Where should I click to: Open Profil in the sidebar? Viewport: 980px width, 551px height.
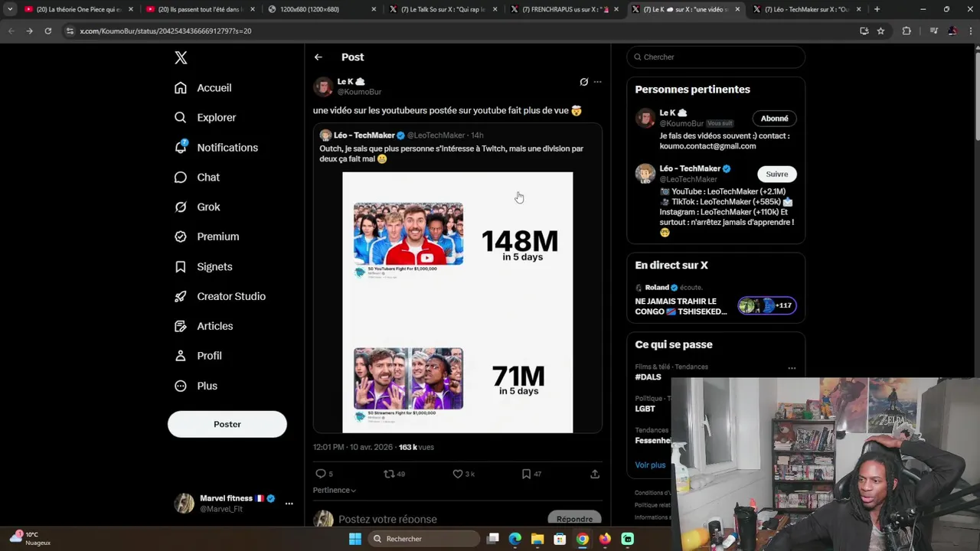coord(198,356)
